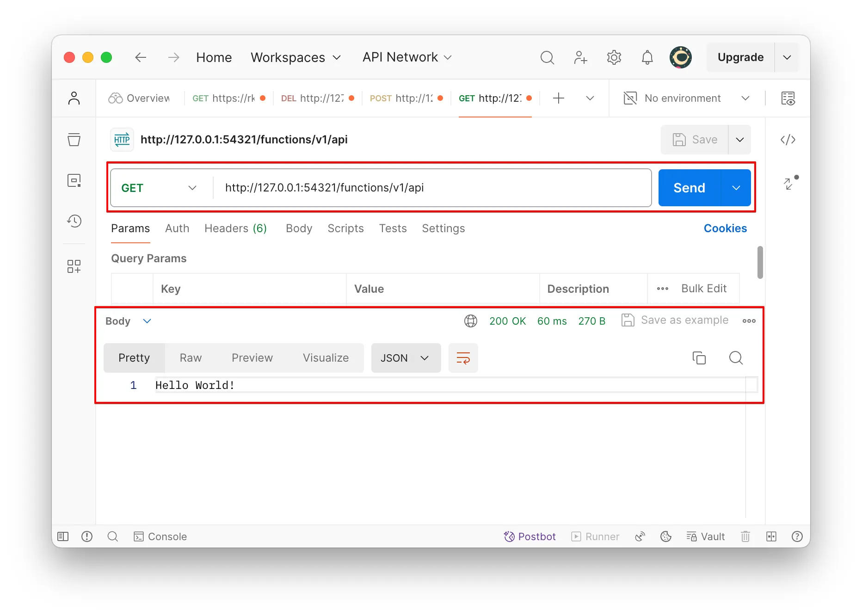
Task: Open the tab list chevron beside plus
Action: (590, 98)
